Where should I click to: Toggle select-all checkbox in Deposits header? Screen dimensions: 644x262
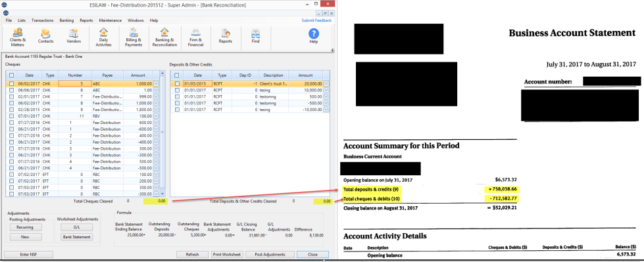tap(176, 76)
